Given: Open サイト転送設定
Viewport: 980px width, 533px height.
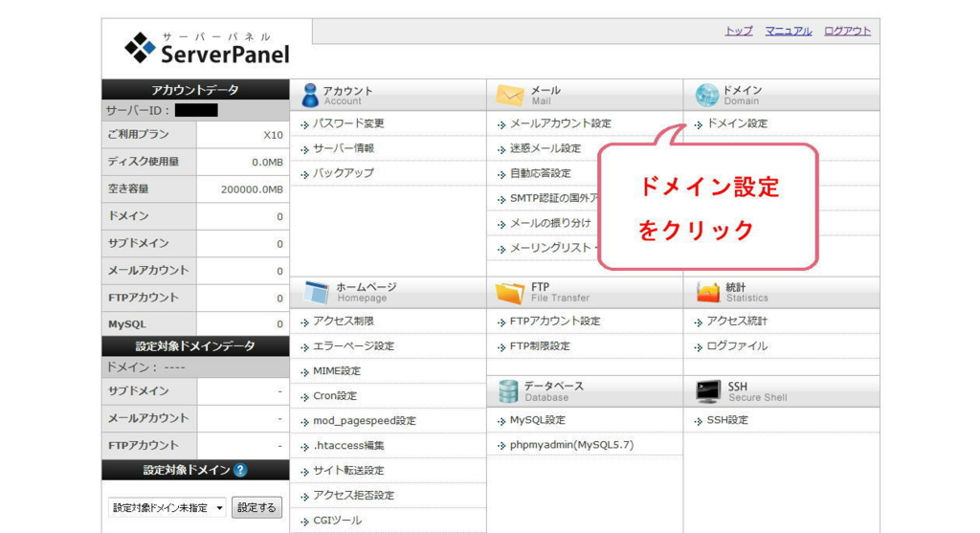Looking at the screenshot, I should click(348, 471).
